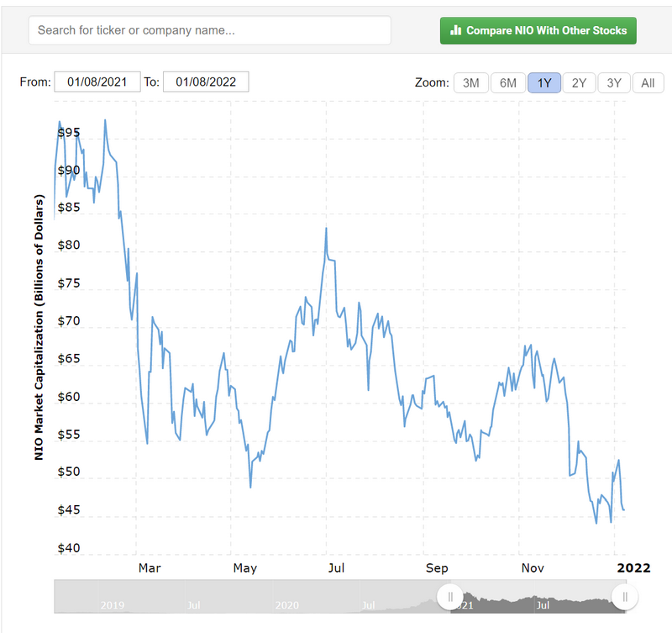This screenshot has height=633, width=672.
Task: Grab the left range navigator handle
Action: click(x=451, y=597)
